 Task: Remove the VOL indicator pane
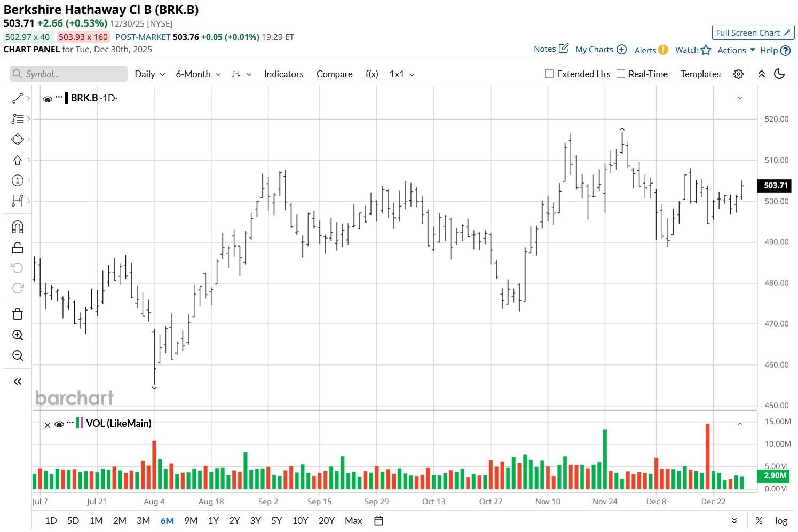click(x=48, y=425)
